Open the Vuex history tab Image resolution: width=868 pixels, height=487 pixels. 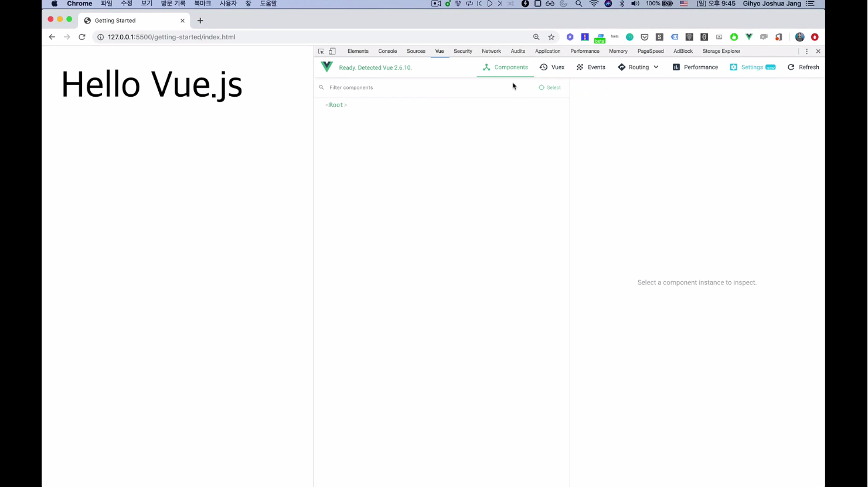coord(552,67)
